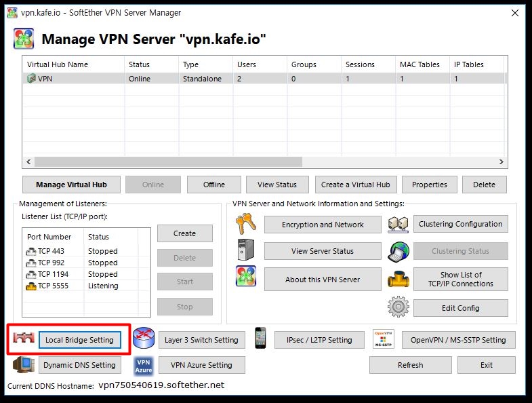Open Clustering Configuration

coord(461,224)
